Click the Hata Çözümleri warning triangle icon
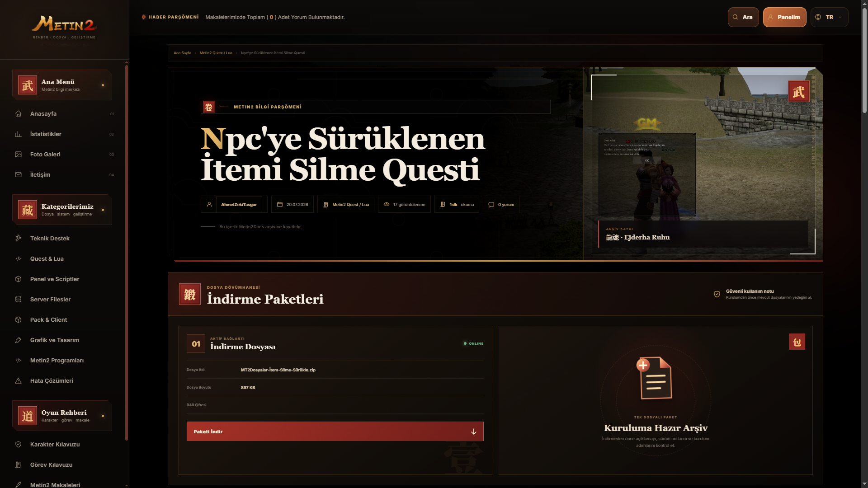This screenshot has width=868, height=488. point(18,381)
